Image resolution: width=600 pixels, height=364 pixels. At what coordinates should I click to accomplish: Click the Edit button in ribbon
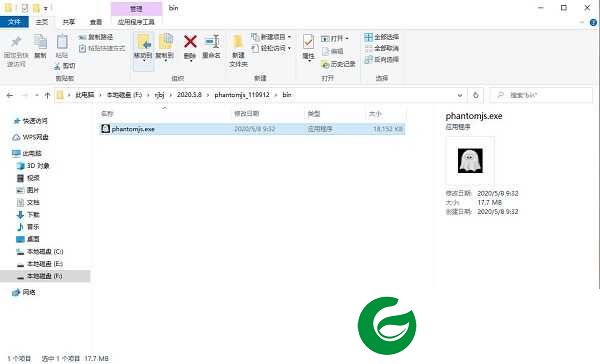(x=332, y=51)
